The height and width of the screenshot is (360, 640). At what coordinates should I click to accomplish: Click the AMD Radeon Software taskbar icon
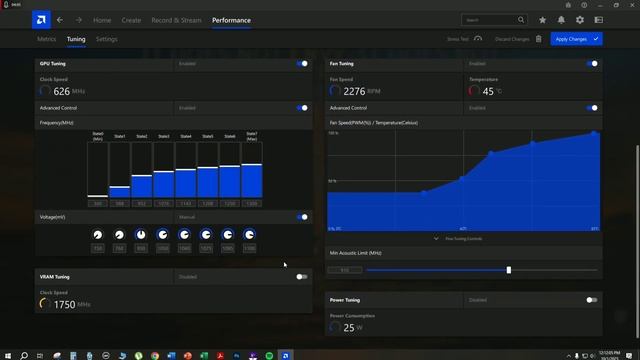tap(285, 356)
